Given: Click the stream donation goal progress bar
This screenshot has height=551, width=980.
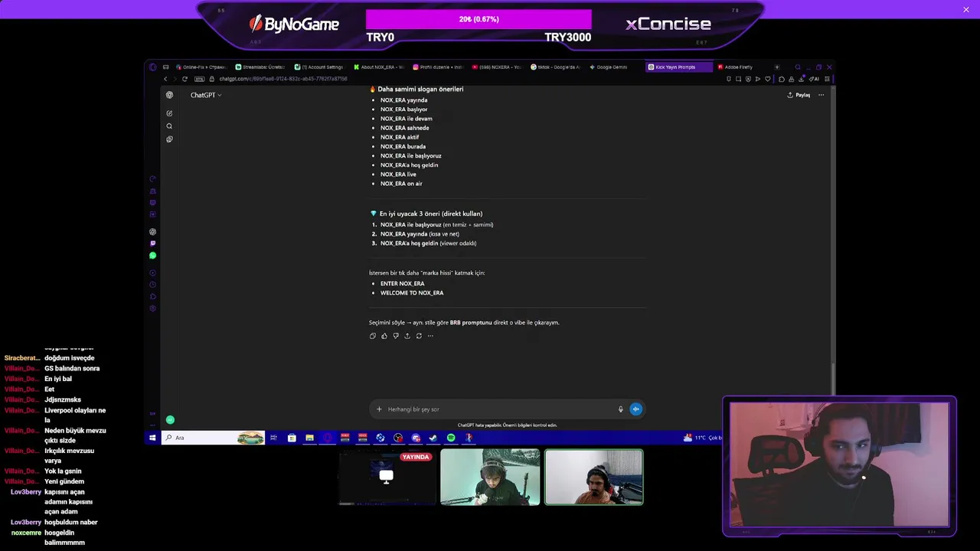Looking at the screenshot, I should point(479,19).
